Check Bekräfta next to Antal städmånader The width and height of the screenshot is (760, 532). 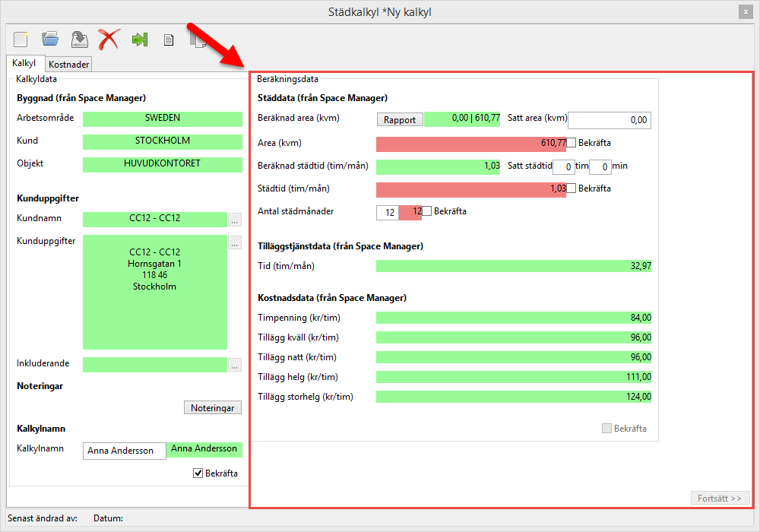click(x=427, y=211)
